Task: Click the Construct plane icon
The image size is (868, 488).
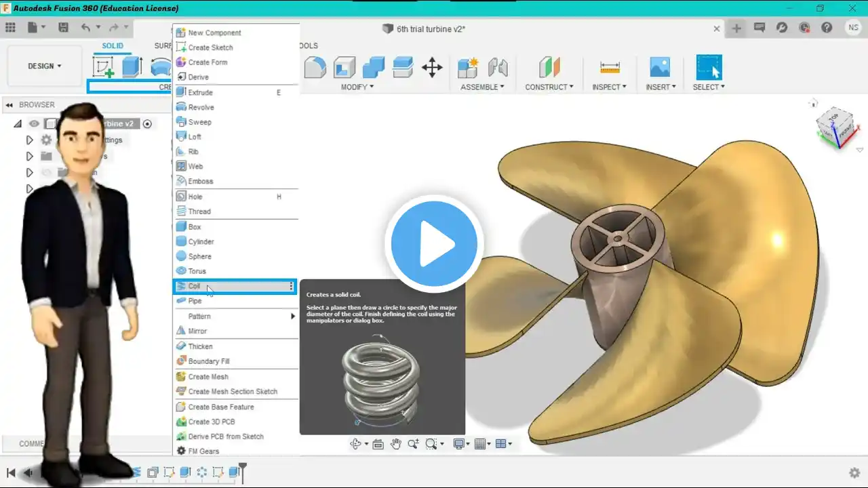Action: tap(549, 67)
